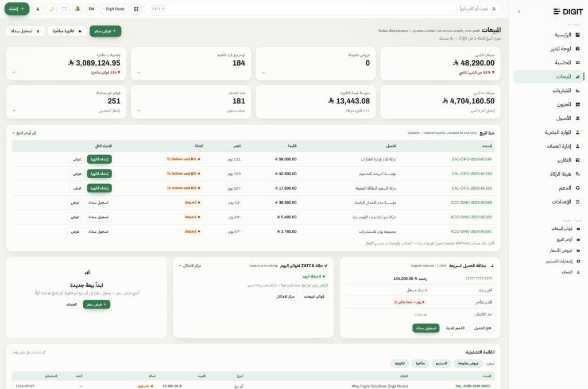Click the green تسجيل سداد in customer card
Screen dimensions: 588x389
(x=425, y=328)
